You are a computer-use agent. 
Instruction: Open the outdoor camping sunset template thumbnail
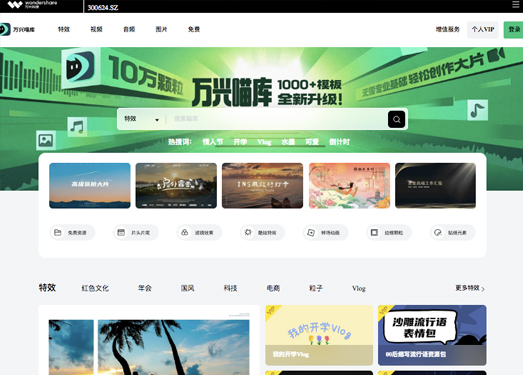(x=176, y=185)
